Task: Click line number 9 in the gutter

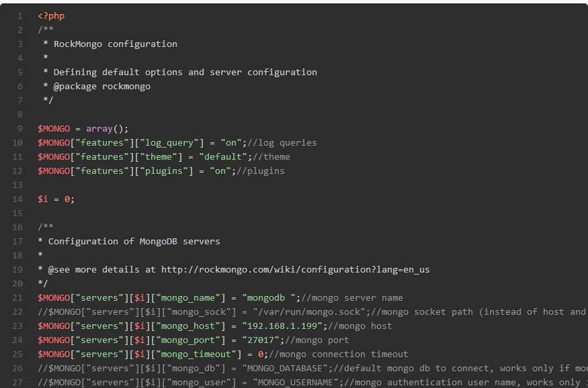Action: 20,128
